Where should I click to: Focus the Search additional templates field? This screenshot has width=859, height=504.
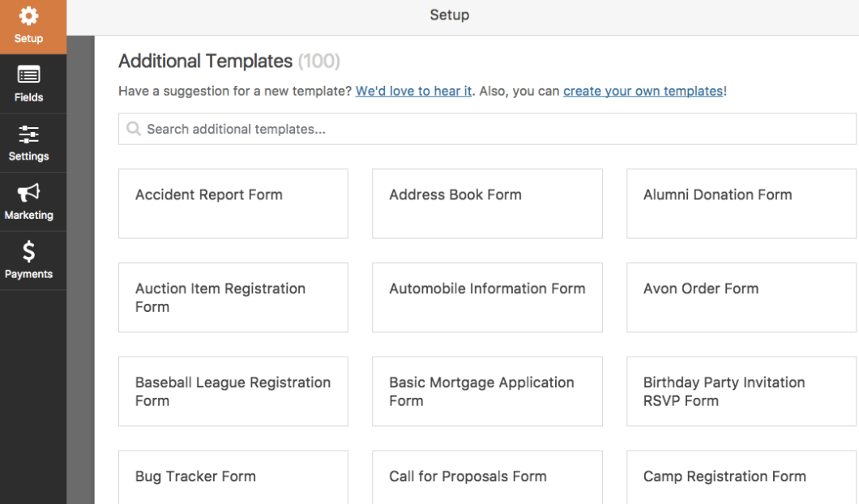(x=487, y=129)
